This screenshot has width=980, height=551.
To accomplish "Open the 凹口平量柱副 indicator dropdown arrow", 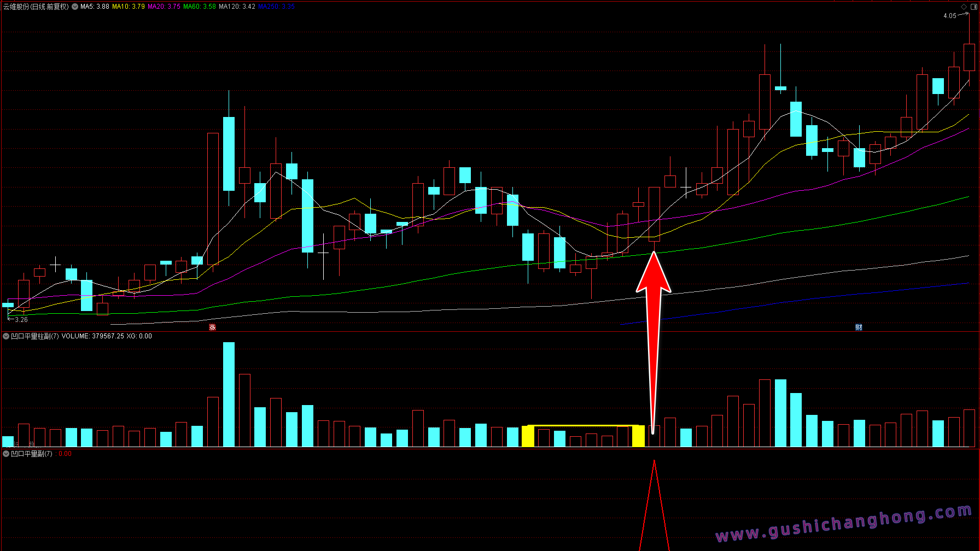I will [x=6, y=336].
